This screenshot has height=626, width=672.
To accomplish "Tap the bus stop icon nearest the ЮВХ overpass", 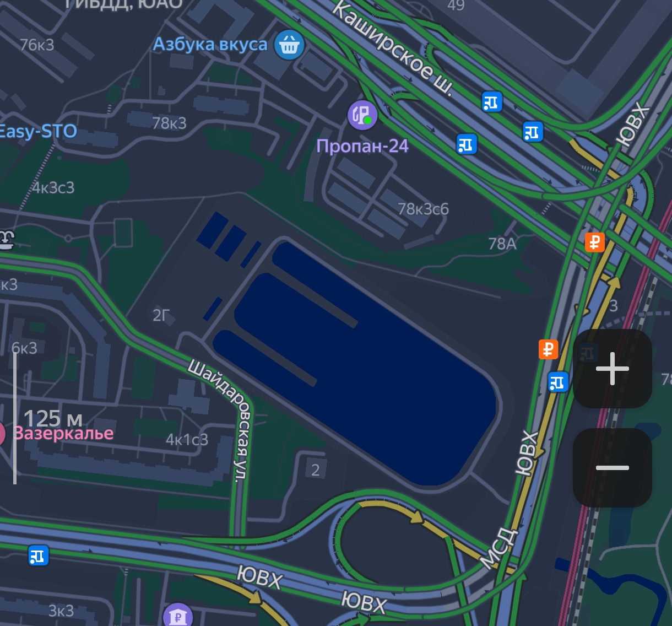I will tap(533, 132).
